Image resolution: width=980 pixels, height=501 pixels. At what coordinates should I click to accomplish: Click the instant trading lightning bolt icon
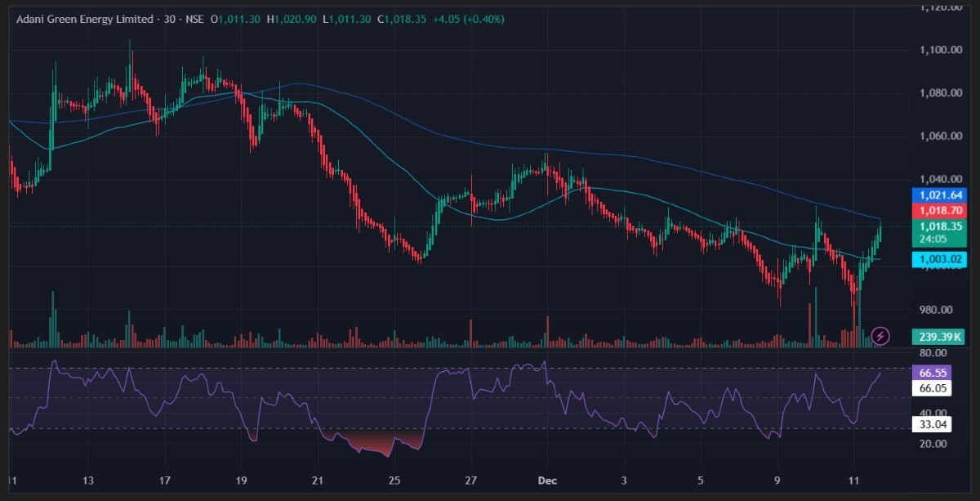click(x=880, y=336)
